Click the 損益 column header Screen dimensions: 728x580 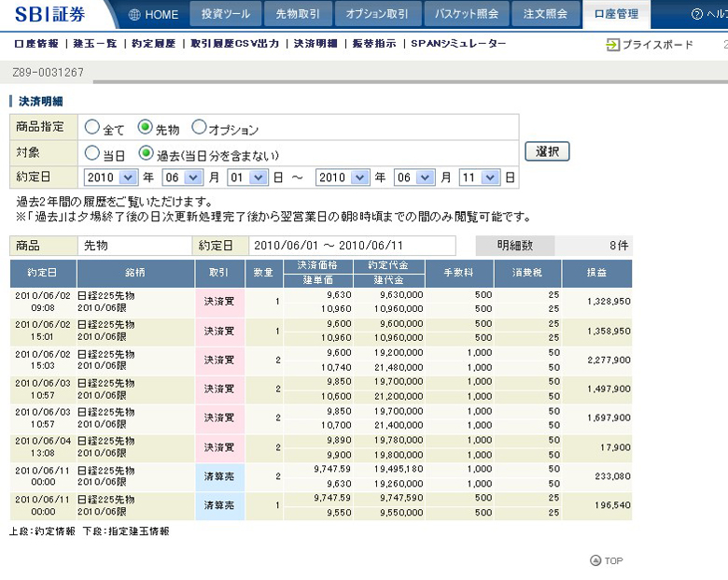point(596,273)
